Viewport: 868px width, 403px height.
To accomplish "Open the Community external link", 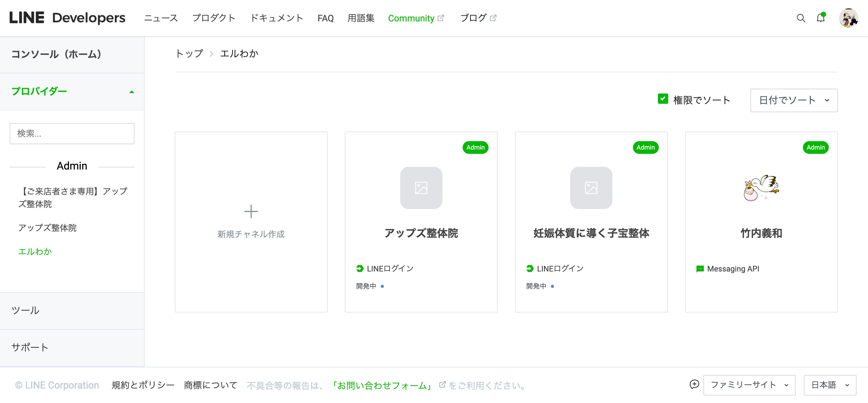I will pos(416,18).
